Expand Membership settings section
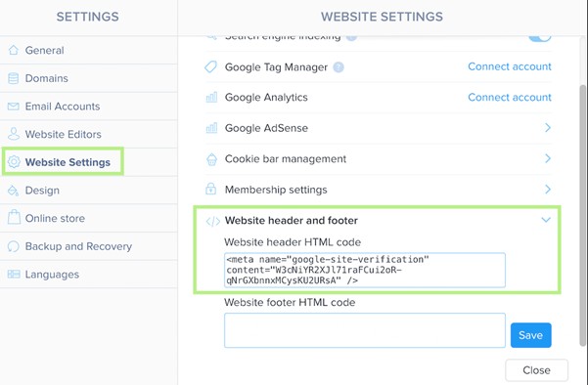The width and height of the screenshot is (588, 385). pos(548,190)
